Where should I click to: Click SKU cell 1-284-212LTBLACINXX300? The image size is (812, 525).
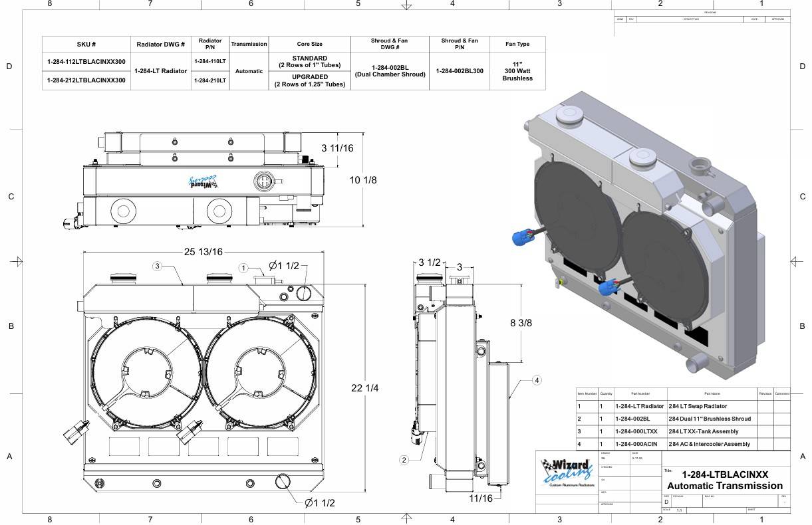86,80
